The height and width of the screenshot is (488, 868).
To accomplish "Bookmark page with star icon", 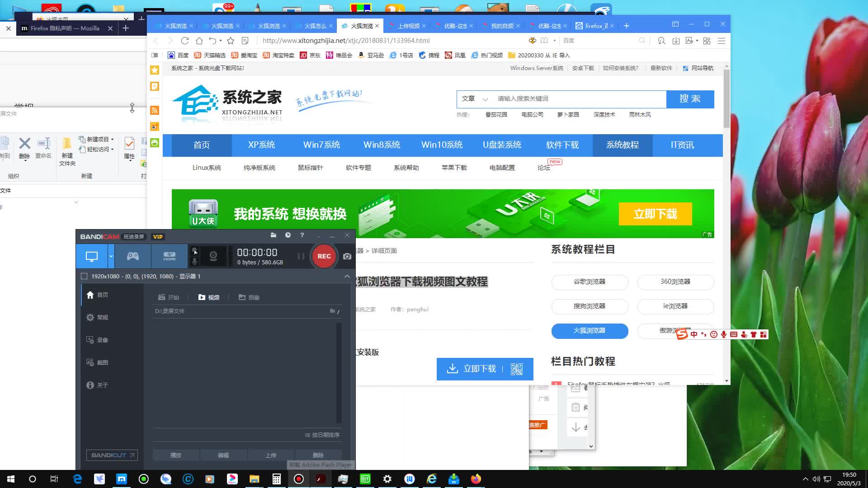I will [231, 41].
